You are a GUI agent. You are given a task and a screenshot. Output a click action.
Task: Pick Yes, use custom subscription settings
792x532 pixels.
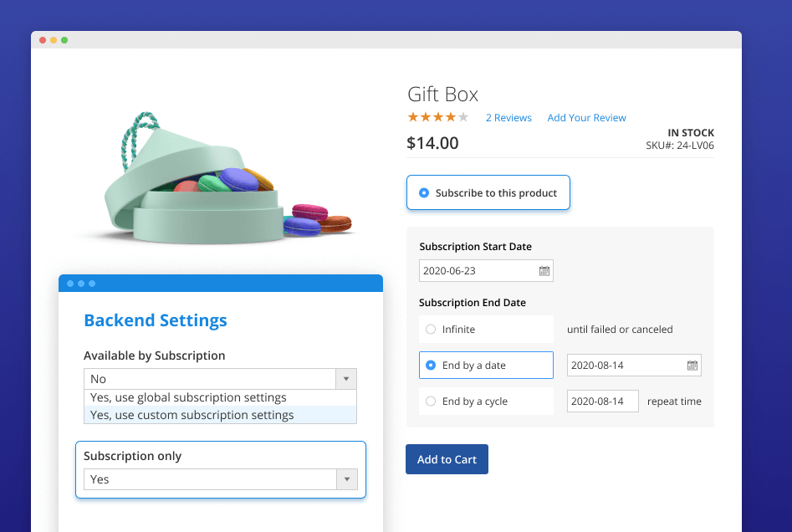[x=192, y=415]
